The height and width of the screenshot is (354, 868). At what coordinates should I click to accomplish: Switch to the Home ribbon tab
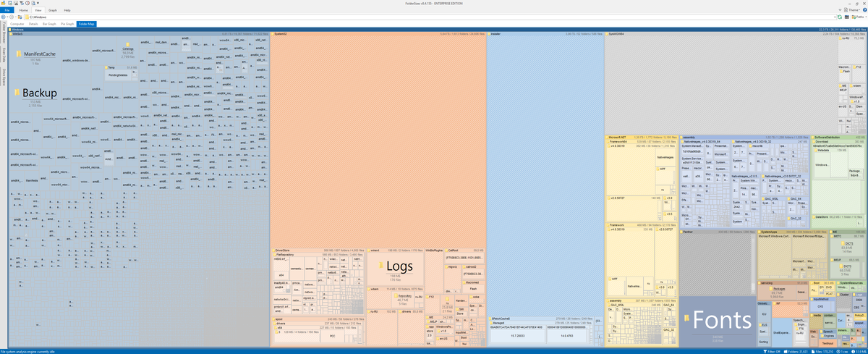tap(23, 10)
